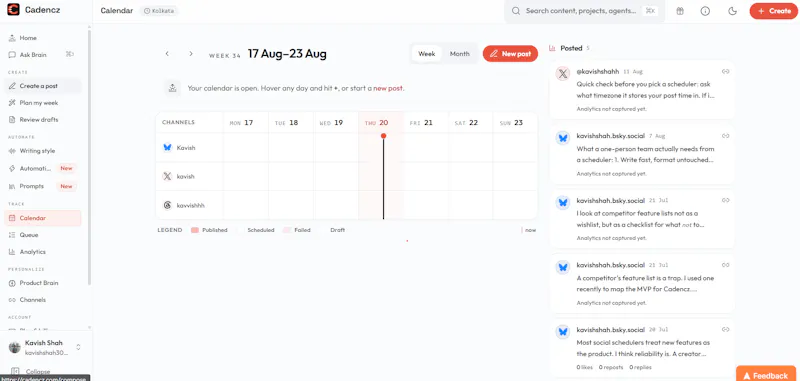Open the info circle icon in top bar
800x381 pixels.
pos(705,11)
